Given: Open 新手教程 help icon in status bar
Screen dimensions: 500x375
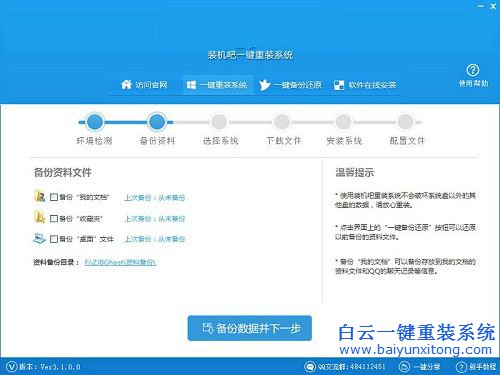Looking at the screenshot, I should pyautogui.click(x=461, y=367).
